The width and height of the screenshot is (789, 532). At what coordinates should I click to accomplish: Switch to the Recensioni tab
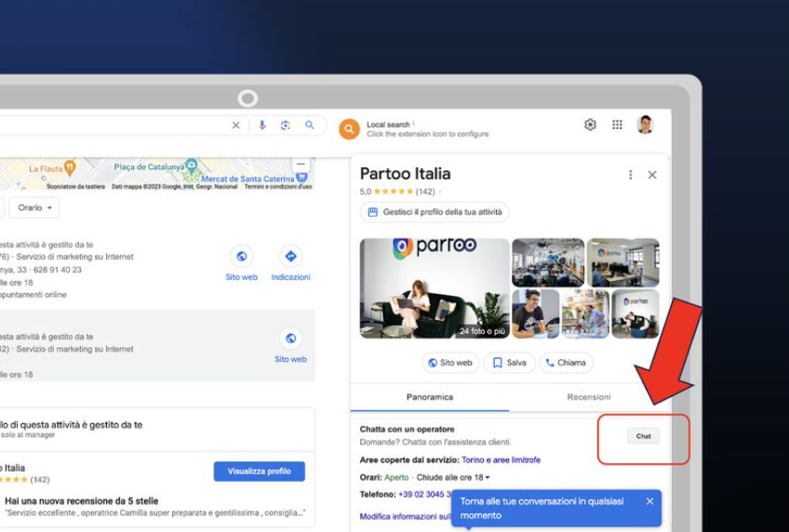[589, 397]
